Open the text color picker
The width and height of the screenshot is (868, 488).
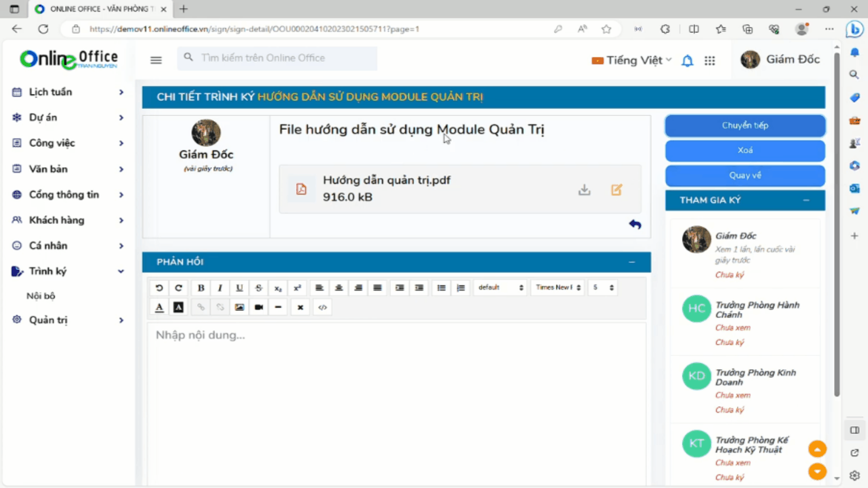click(159, 307)
